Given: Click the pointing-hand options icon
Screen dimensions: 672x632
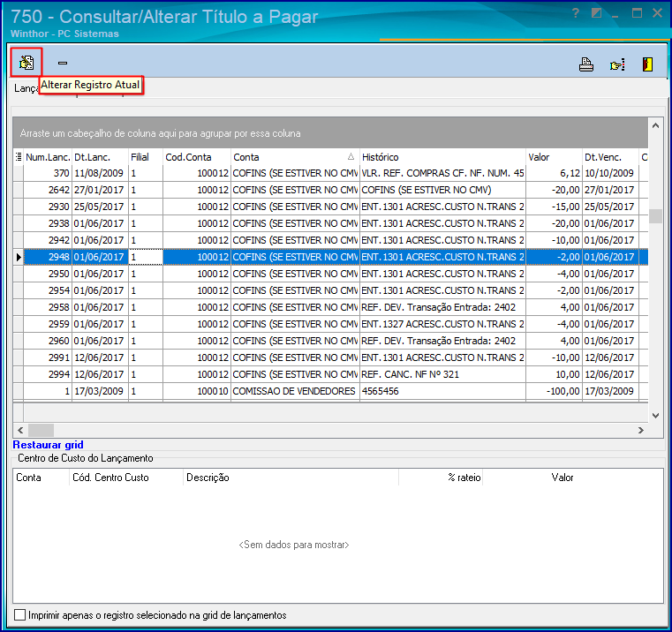Looking at the screenshot, I should click(x=617, y=64).
